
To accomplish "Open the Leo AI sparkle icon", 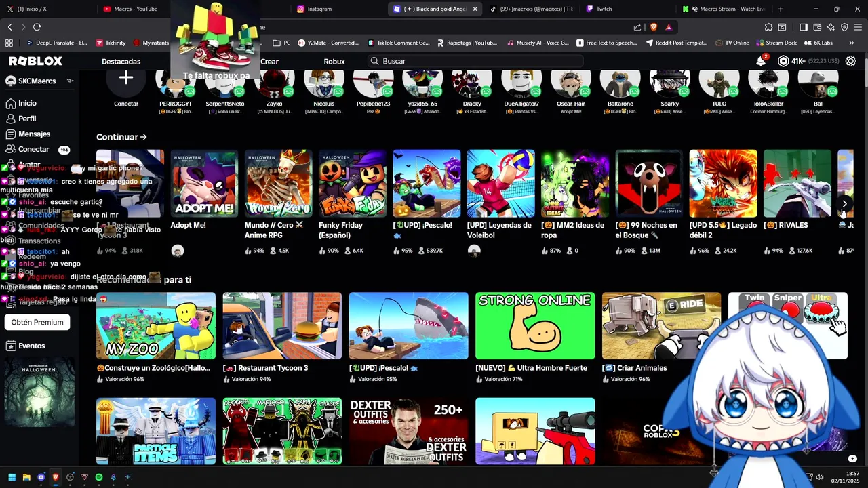I will point(831,27).
